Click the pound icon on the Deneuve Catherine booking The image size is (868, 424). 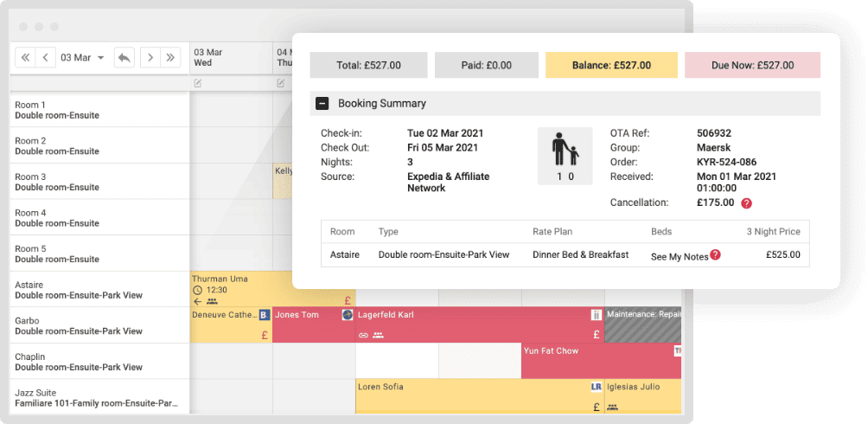tap(265, 335)
